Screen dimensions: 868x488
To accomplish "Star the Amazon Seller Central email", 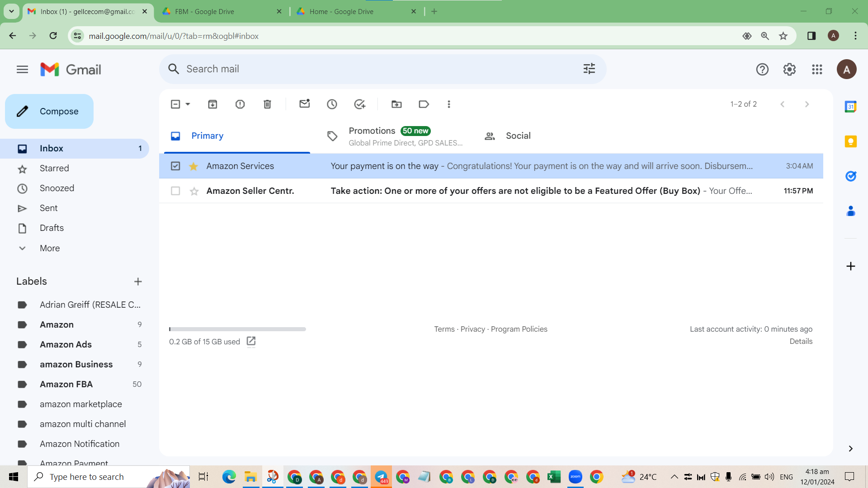I will click(x=194, y=191).
